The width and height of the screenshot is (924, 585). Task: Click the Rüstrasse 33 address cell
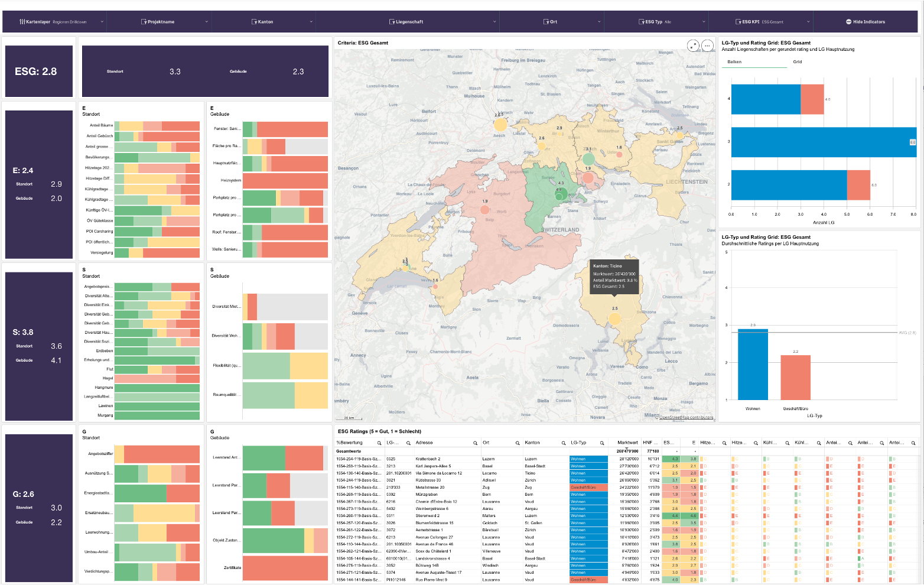[x=428, y=480]
